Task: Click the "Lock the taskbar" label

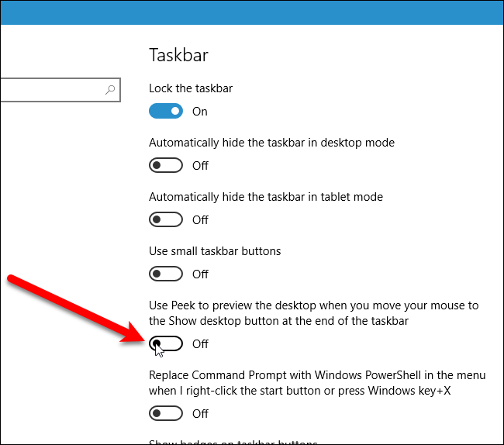Action: coord(191,88)
